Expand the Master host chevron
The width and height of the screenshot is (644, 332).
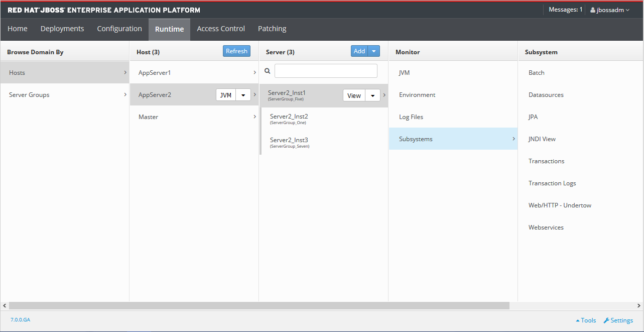[x=254, y=117]
